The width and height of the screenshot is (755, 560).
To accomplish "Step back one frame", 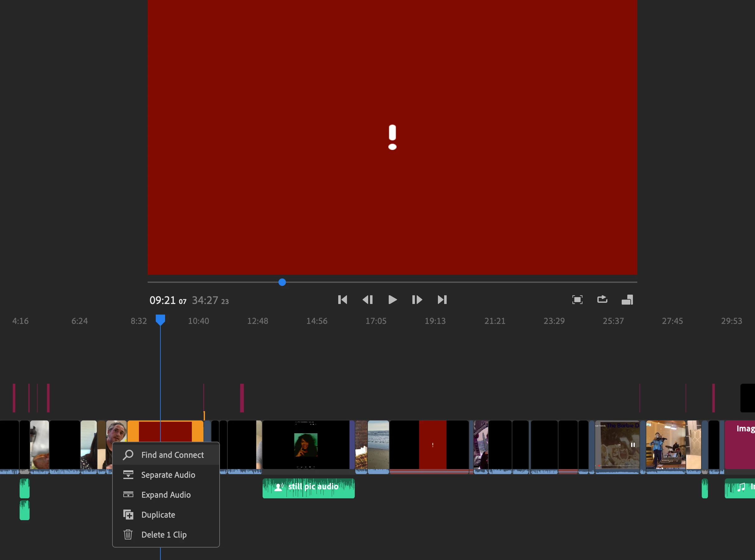I will click(x=368, y=300).
